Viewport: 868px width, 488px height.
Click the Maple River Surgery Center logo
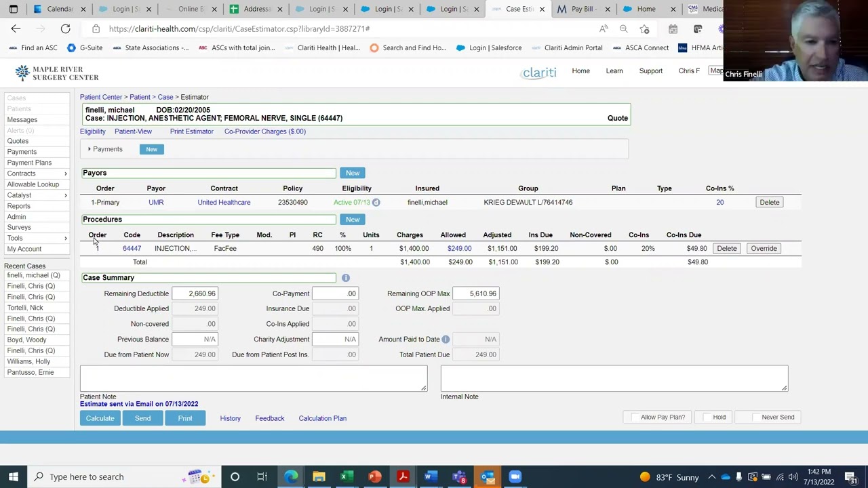pyautogui.click(x=57, y=73)
